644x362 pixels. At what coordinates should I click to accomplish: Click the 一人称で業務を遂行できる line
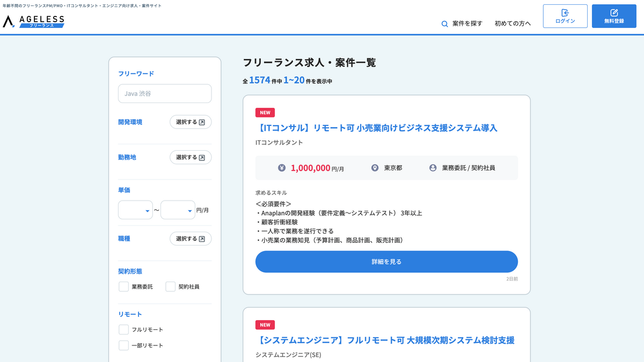pos(294,231)
